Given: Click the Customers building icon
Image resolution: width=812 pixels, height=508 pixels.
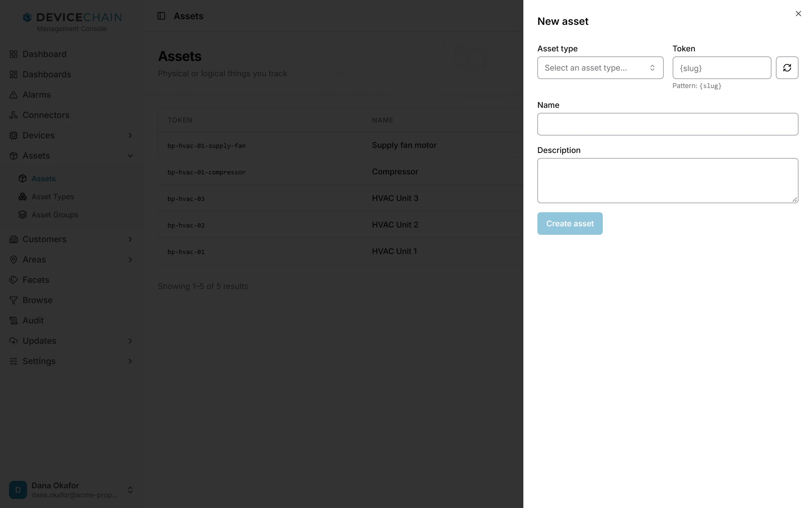Looking at the screenshot, I should 14,239.
